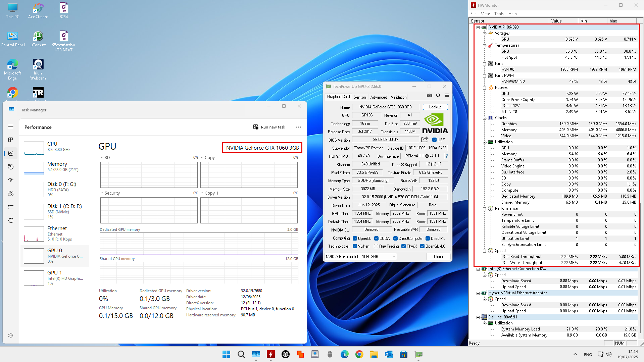644x362 pixels.
Task: Click the Bus Interface question mark icon
Action: [446, 156]
